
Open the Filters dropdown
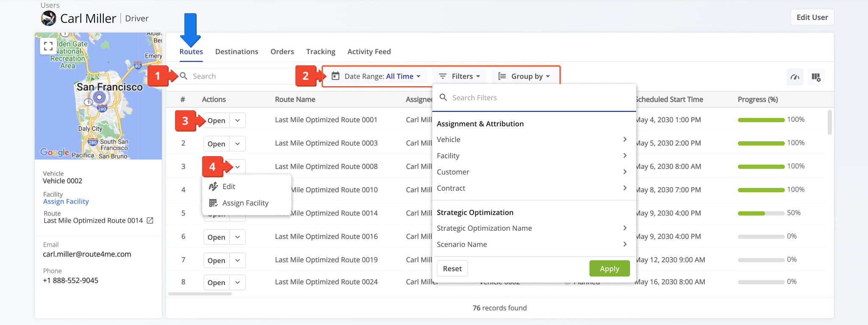click(x=460, y=76)
